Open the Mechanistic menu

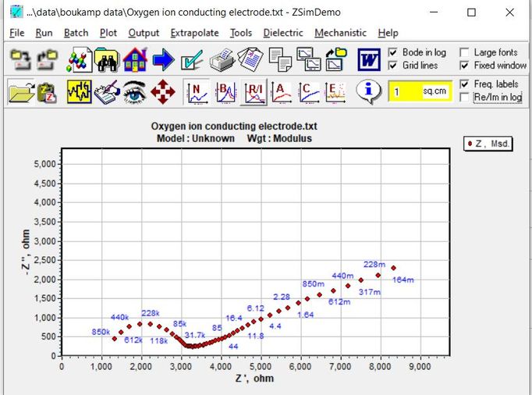[x=340, y=33]
